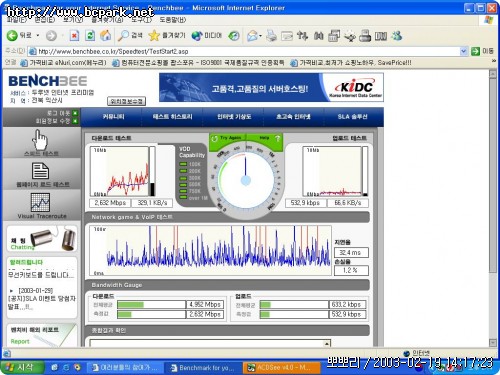Click the Help question mark button
This screenshot has height=375, width=500.
270,138
